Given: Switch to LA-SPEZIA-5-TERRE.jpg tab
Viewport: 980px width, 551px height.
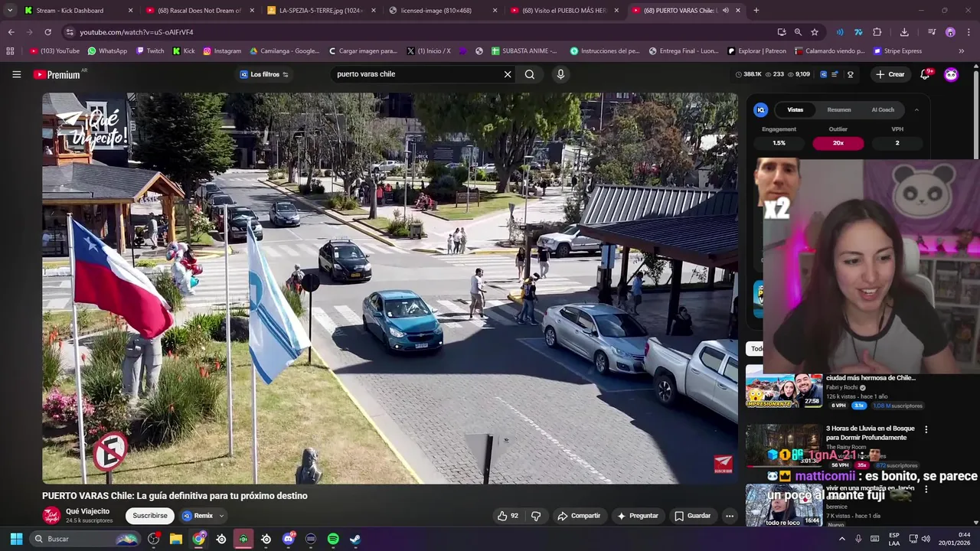Looking at the screenshot, I should 320,11.
